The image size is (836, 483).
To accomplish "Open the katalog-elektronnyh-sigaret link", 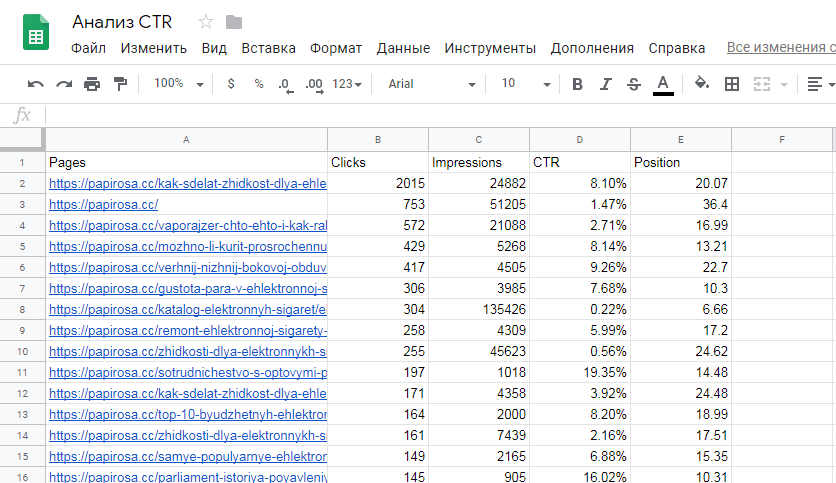I will [188, 310].
